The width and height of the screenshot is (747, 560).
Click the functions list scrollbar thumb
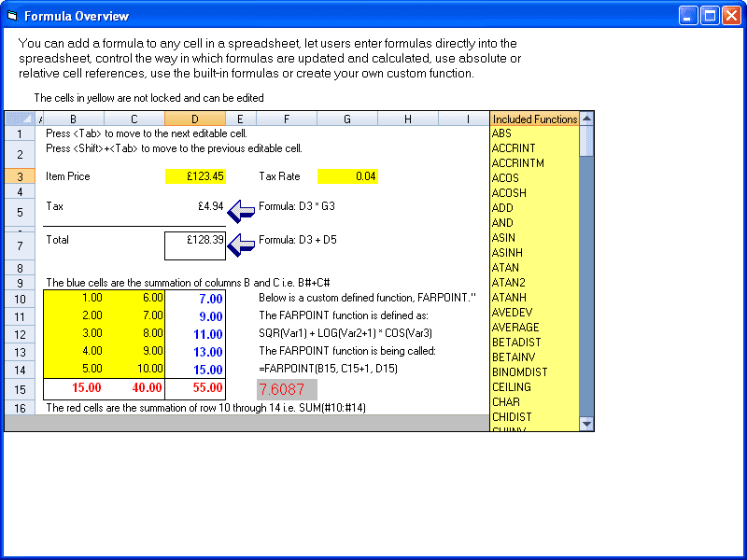pyautogui.click(x=586, y=141)
